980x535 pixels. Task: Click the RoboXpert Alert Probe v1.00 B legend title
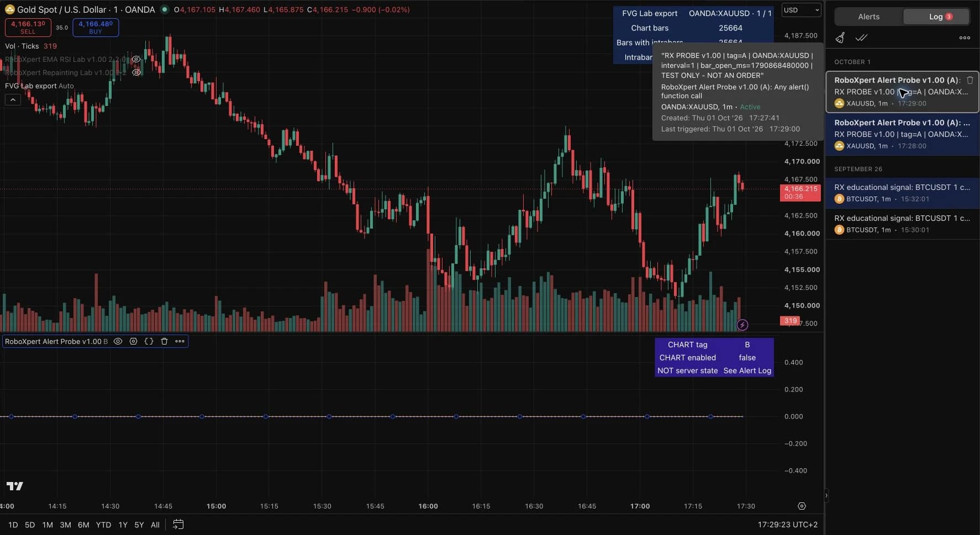click(56, 341)
